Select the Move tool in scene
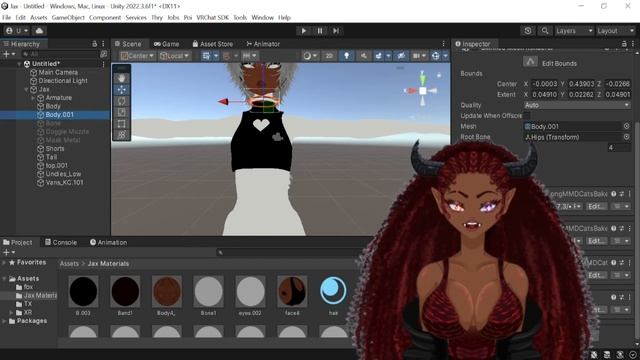Screen dimensions: 640x360 pos(121,90)
